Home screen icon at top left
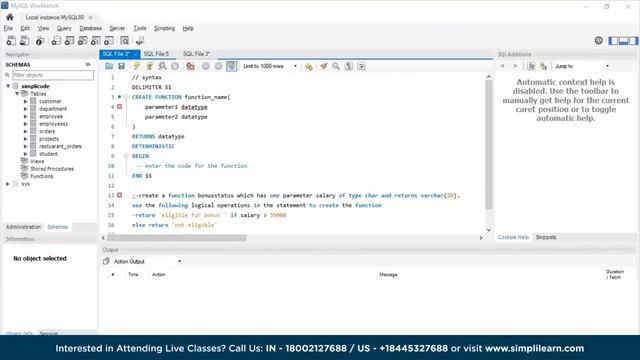 click(10, 17)
